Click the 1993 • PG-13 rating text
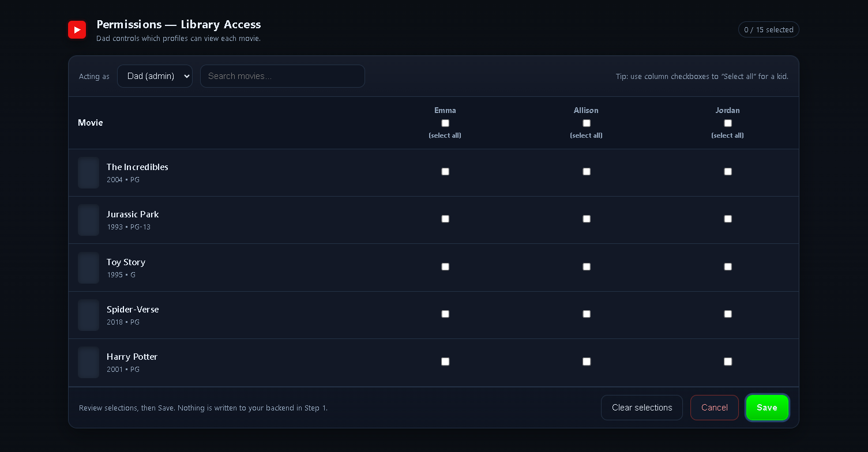868x452 pixels. (129, 227)
